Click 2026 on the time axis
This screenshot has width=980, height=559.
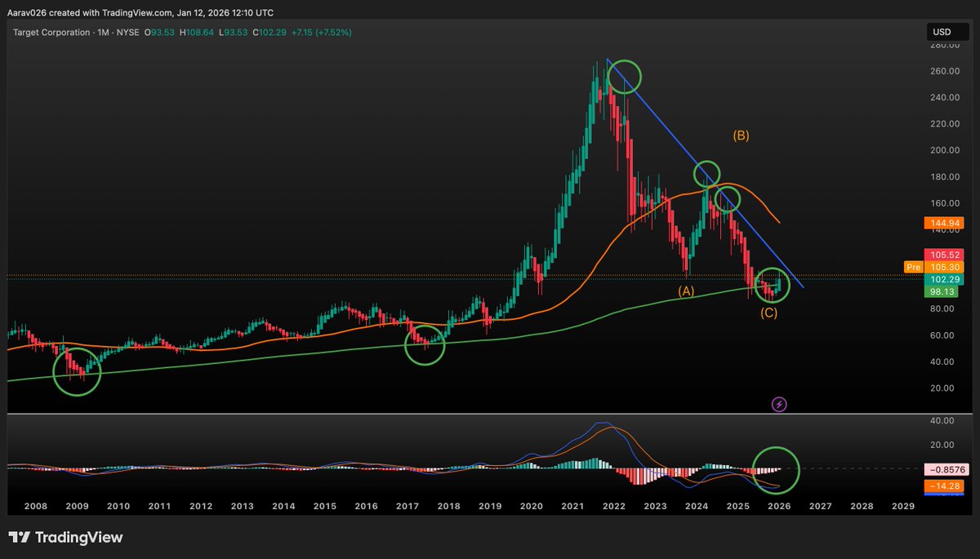(778, 506)
